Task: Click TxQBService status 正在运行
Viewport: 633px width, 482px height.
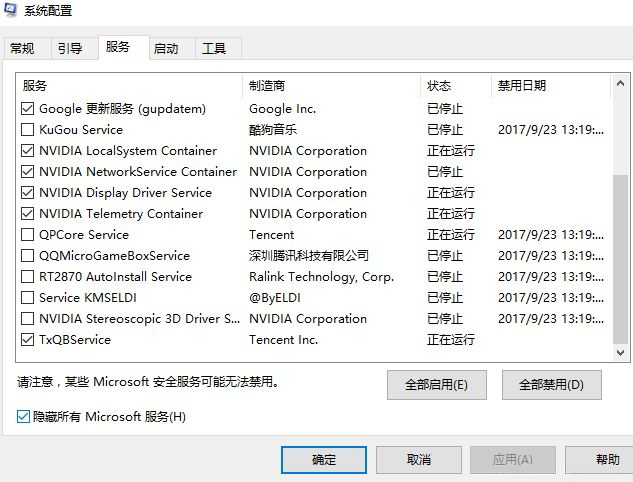Action: 451,339
